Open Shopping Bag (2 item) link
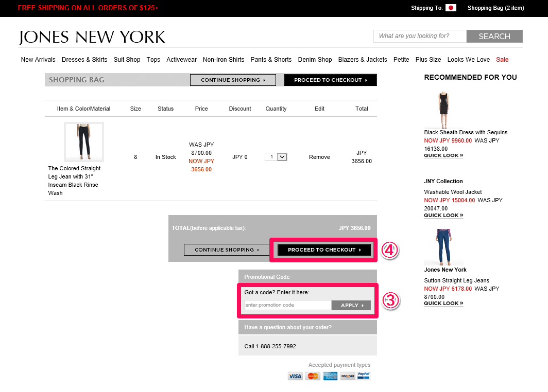The height and width of the screenshot is (392, 548). 495,8
